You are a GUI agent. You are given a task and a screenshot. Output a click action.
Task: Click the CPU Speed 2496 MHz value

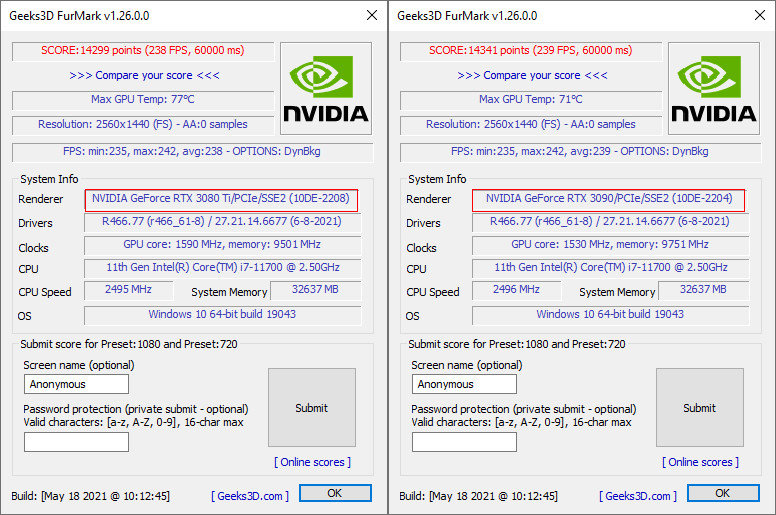[x=516, y=289]
